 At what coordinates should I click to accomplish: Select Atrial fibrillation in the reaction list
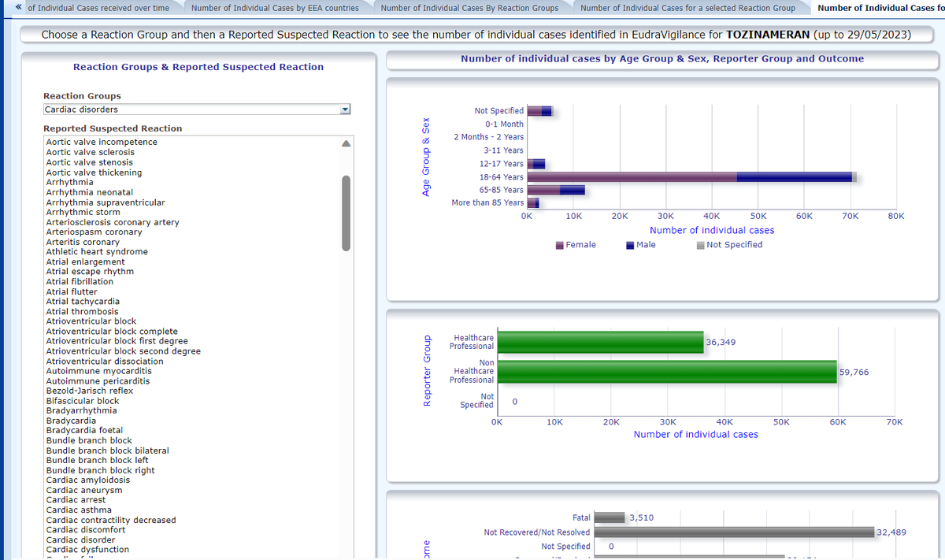pos(80,282)
